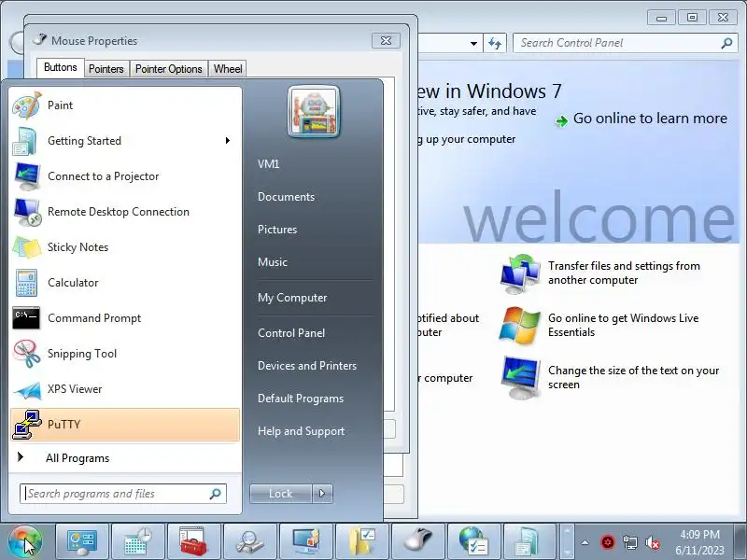Switch to Mouse Properties taskbar button
This screenshot has height=560, width=747.
417,541
